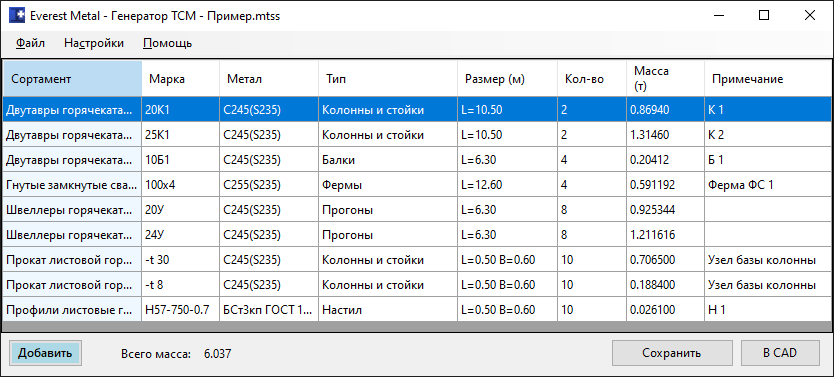
Task: Click the Добавить button
Action: [45, 353]
